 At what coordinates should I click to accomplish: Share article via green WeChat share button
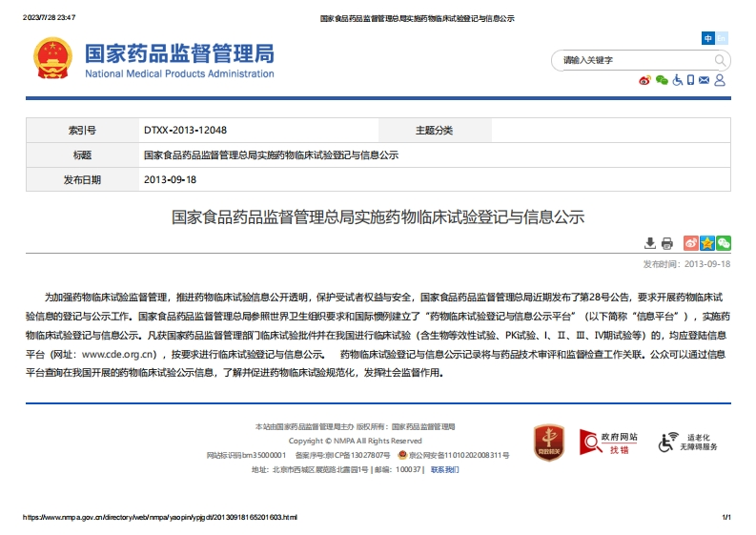(x=724, y=243)
